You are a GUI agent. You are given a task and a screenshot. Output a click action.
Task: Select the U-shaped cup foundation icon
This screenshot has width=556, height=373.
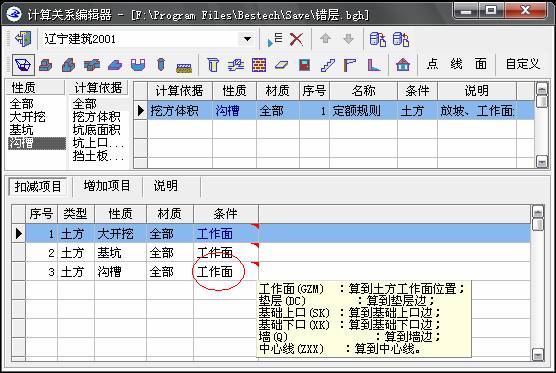point(138,65)
